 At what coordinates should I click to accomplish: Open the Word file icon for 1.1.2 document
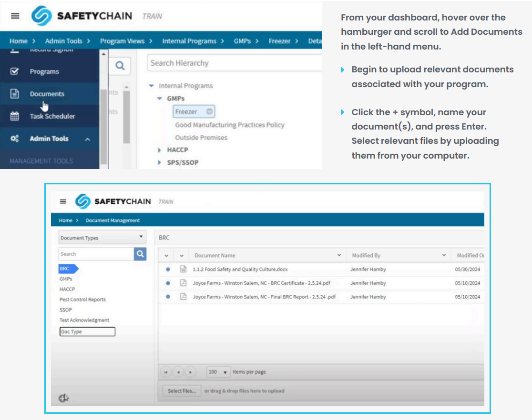pyautogui.click(x=183, y=269)
